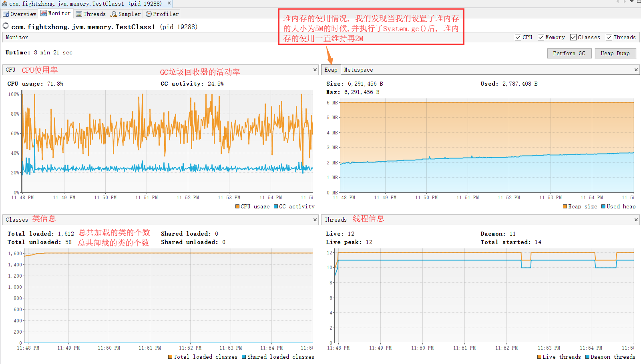Open the Threads tab
The height and width of the screenshot is (364, 641).
pos(91,14)
